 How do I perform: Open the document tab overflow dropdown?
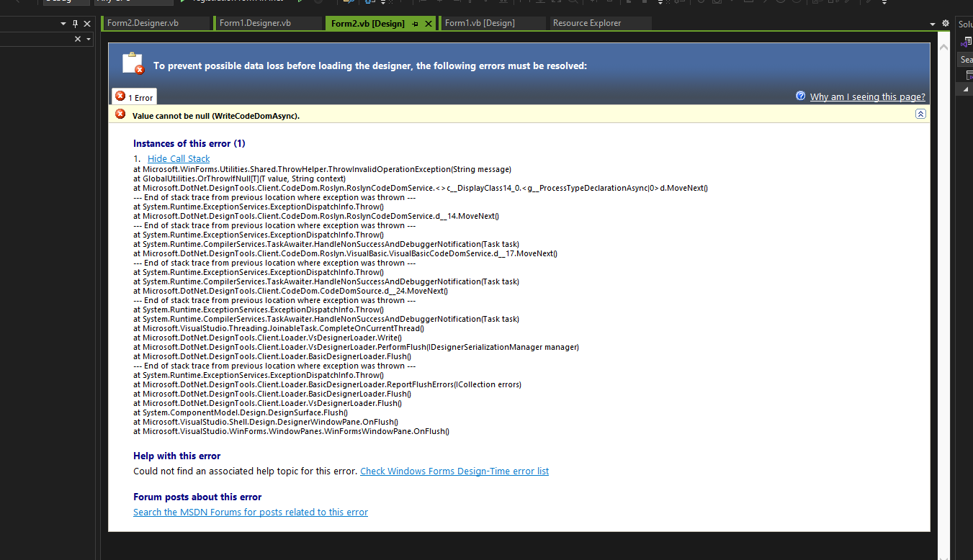(933, 24)
